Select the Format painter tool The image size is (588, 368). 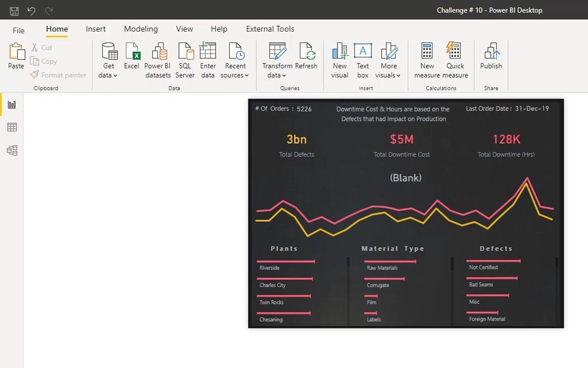click(x=58, y=75)
